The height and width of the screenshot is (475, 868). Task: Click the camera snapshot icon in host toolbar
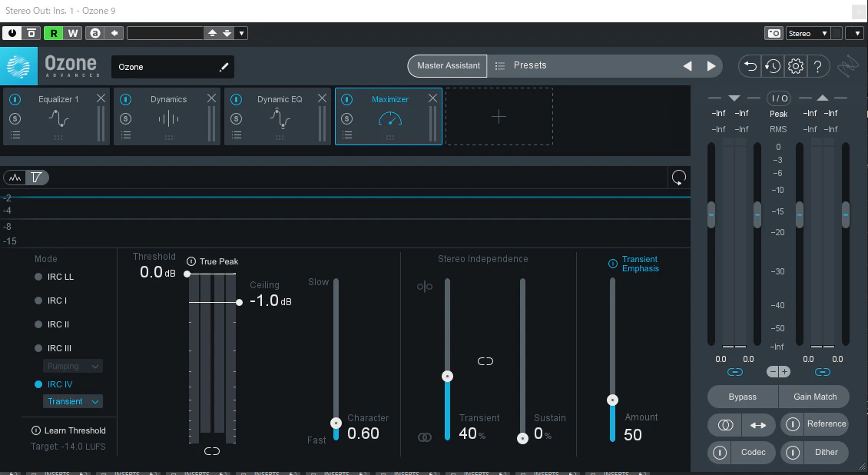[x=774, y=33]
